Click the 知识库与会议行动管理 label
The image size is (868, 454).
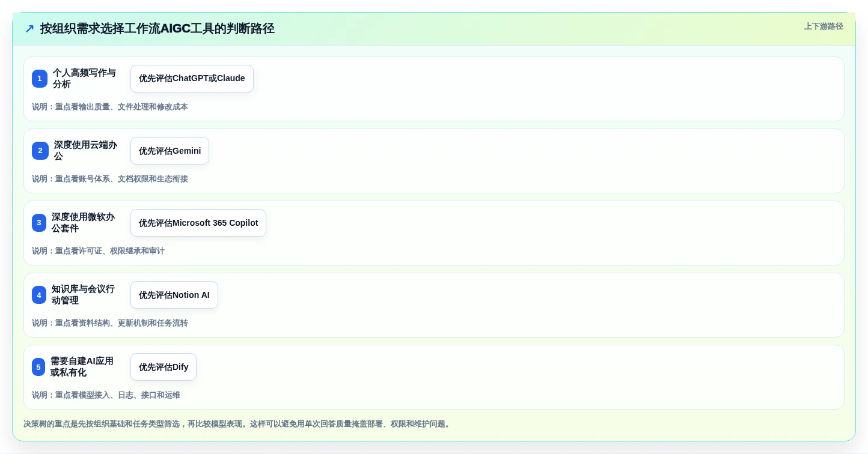[84, 295]
